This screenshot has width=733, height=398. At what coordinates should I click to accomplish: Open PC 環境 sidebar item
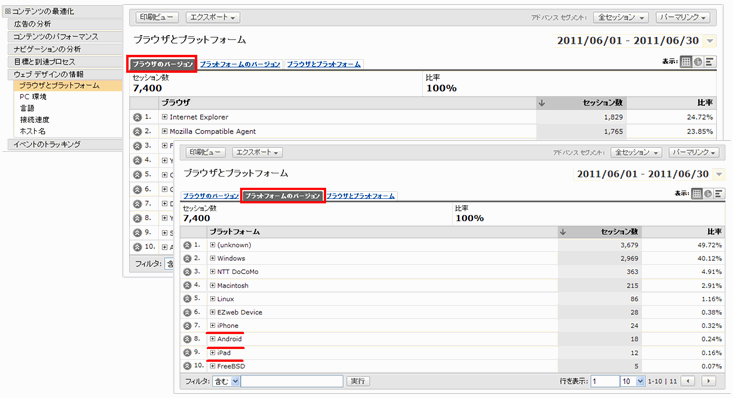33,97
